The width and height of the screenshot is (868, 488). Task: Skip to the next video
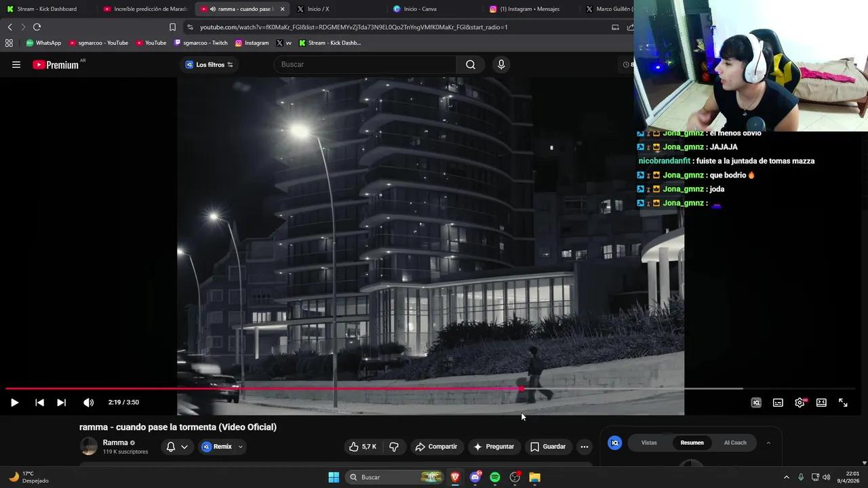[61, 403]
